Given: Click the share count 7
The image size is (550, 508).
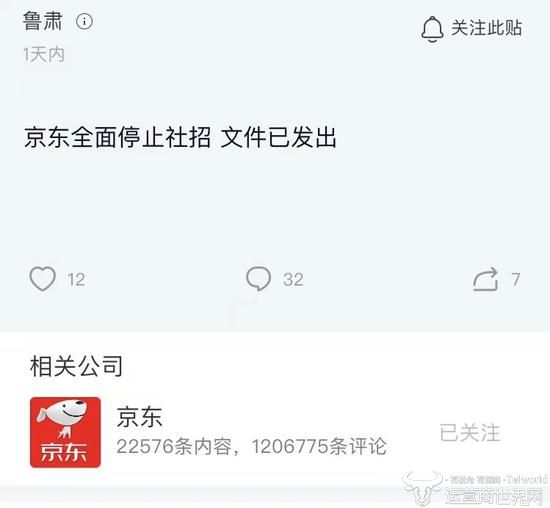Looking at the screenshot, I should pyautogui.click(x=515, y=280).
